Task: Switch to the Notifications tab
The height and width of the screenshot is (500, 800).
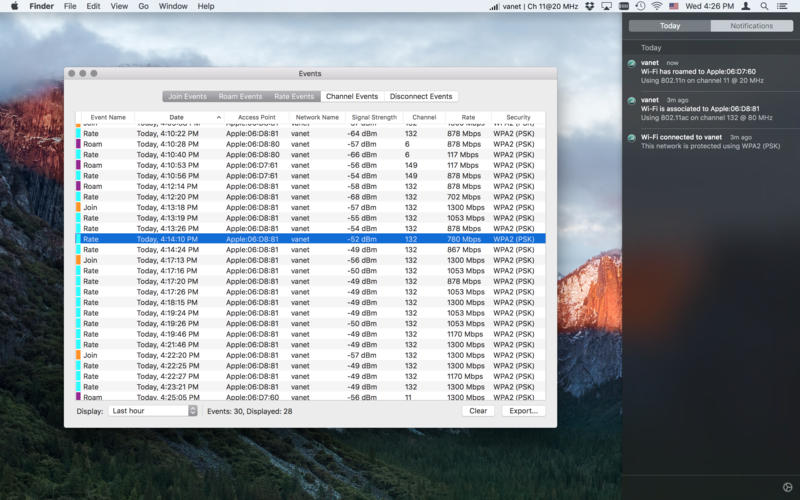Action: click(751, 26)
